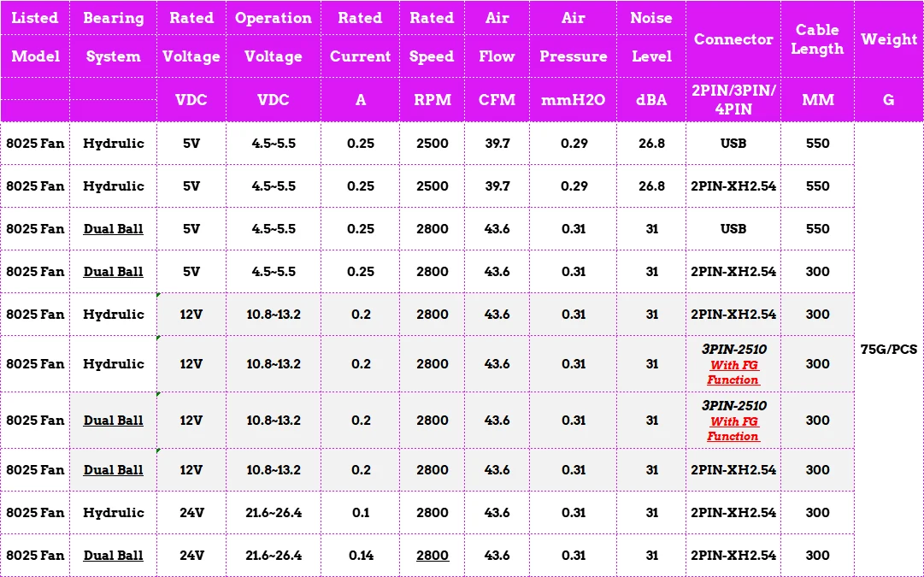Open the underlined 2800 speed link
This screenshot has height=577, width=924.
[432, 556]
